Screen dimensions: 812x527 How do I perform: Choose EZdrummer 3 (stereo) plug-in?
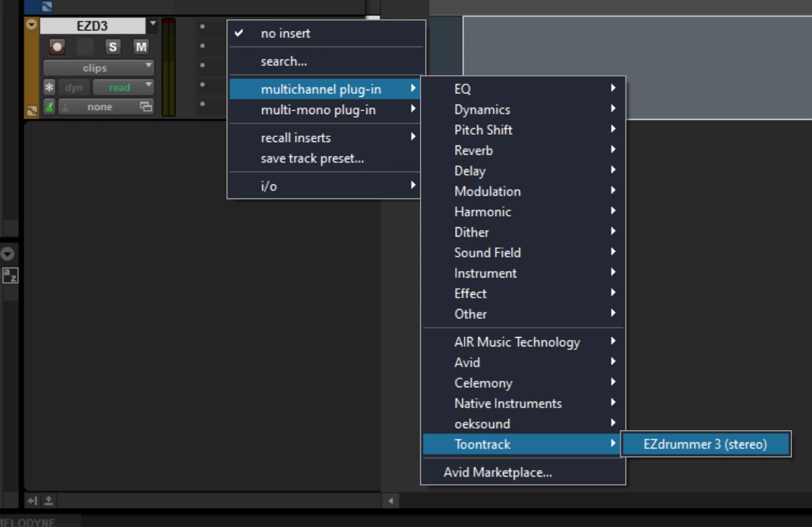[x=705, y=445]
